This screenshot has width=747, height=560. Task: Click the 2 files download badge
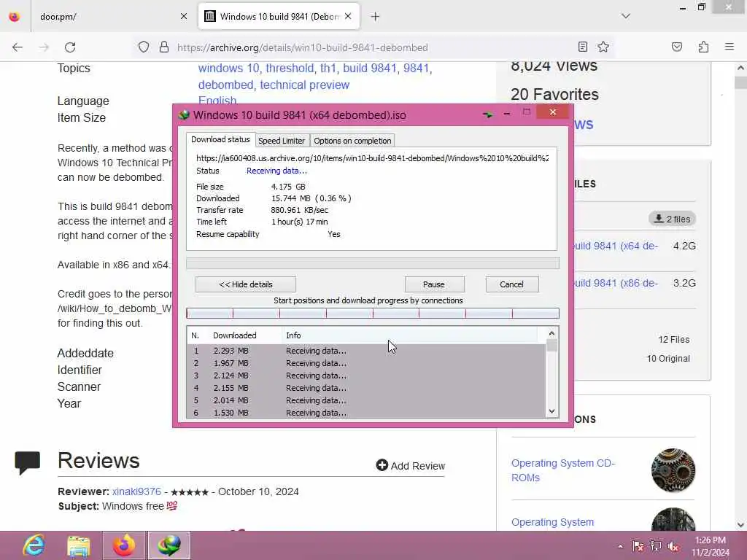coord(672,219)
